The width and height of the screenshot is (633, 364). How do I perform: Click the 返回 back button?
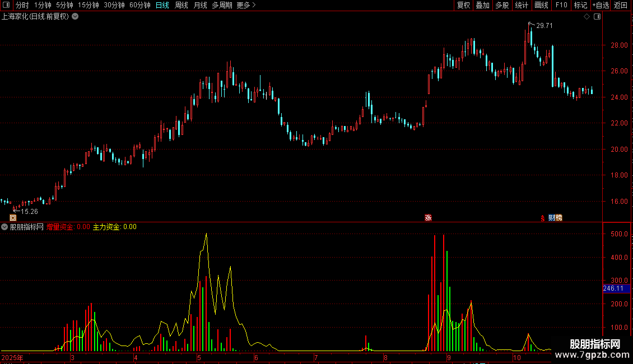point(621,5)
